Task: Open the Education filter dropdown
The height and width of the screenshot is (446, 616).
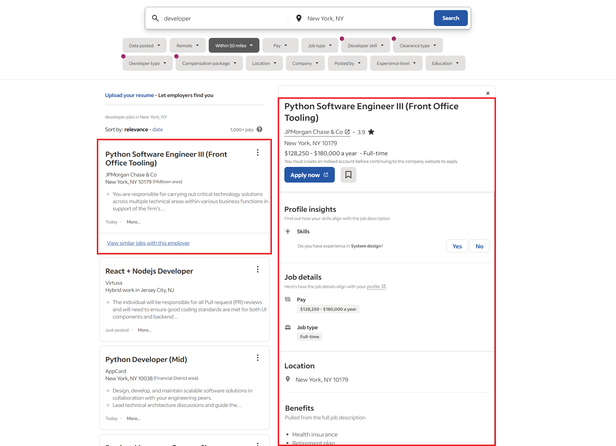Action: click(445, 63)
